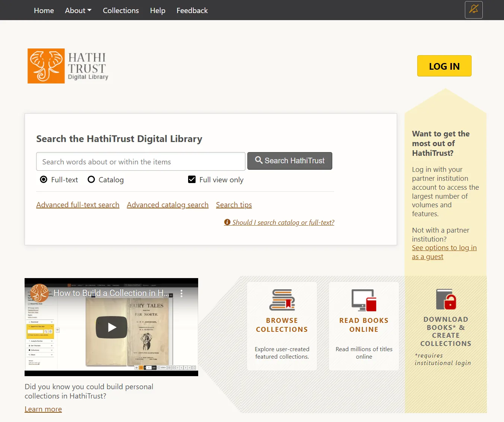Open the Browse Collections card heading
The width and height of the screenshot is (504, 422).
tap(282, 325)
